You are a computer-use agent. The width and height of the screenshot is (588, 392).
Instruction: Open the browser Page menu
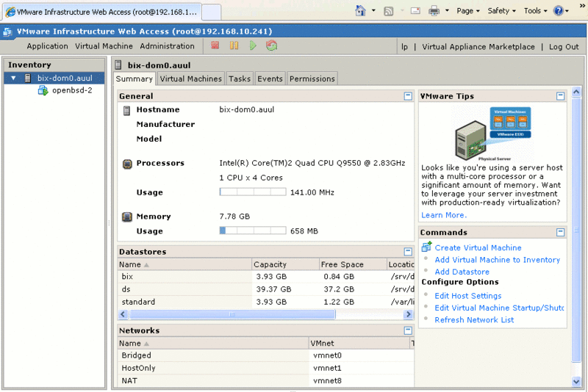pos(468,11)
